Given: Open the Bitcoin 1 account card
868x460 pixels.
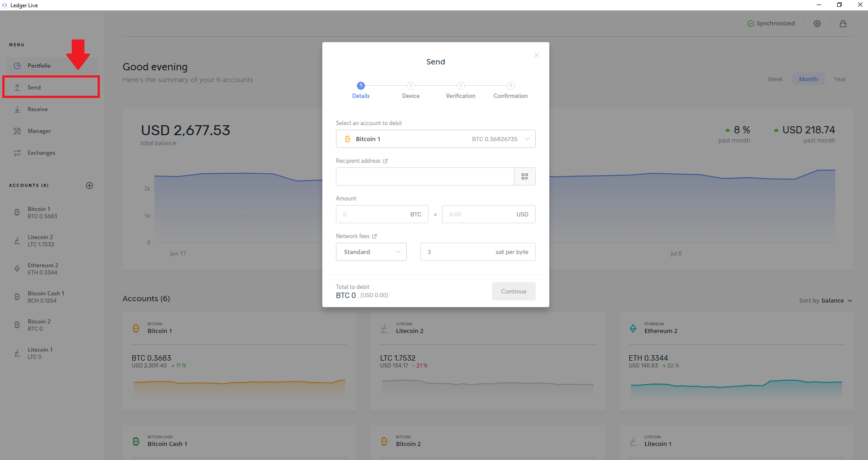Looking at the screenshot, I should click(x=239, y=361).
